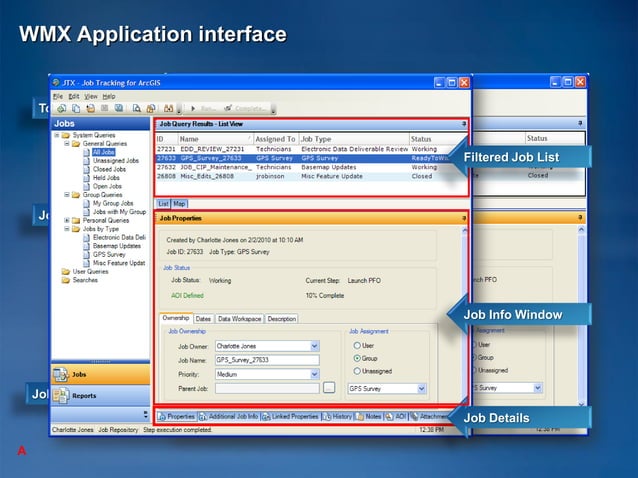This screenshot has width=638, height=478.
Task: Open the Linked Properties bottom tab
Action: point(291,416)
